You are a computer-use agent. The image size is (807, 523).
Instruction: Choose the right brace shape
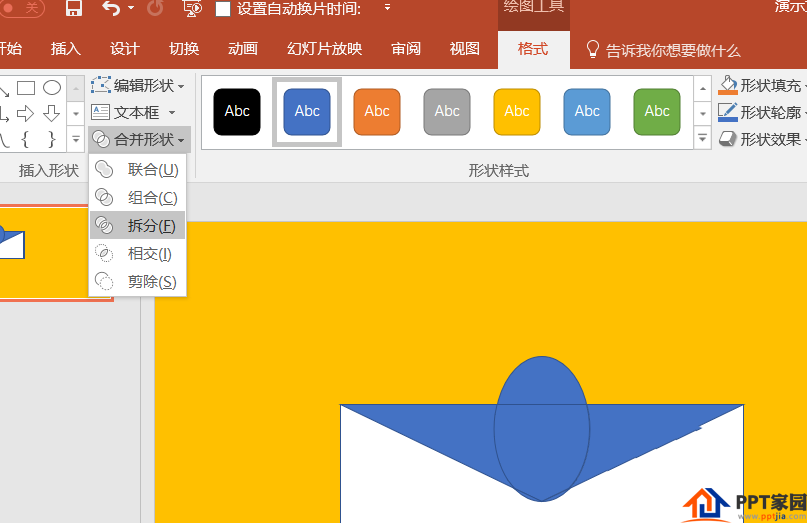[x=51, y=139]
